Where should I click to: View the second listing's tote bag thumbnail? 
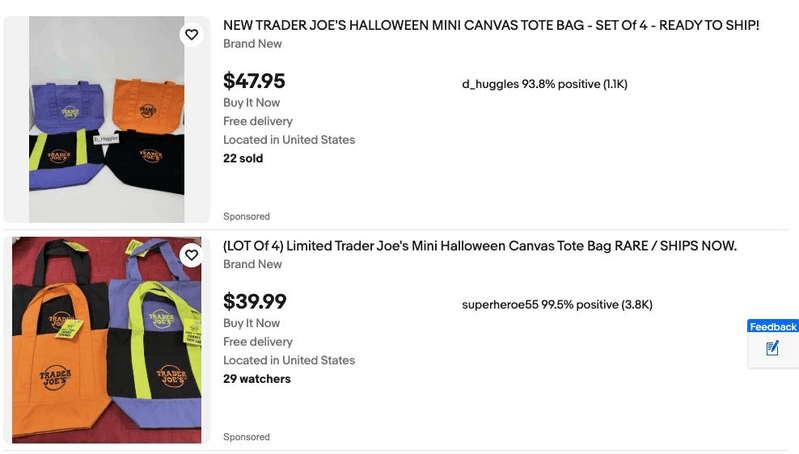(x=106, y=340)
